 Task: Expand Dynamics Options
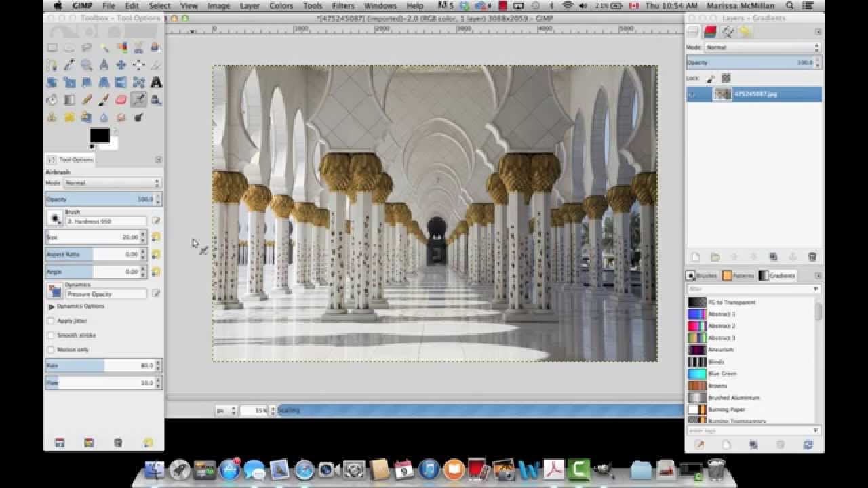52,306
